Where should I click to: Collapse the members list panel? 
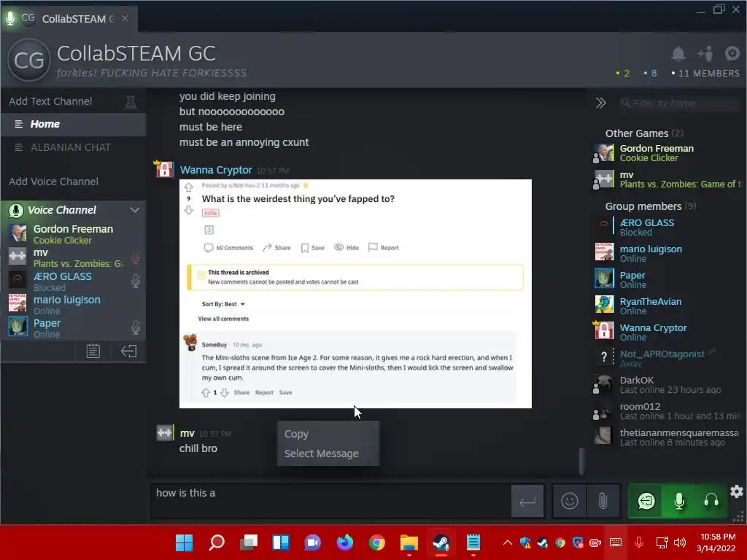pyautogui.click(x=601, y=103)
